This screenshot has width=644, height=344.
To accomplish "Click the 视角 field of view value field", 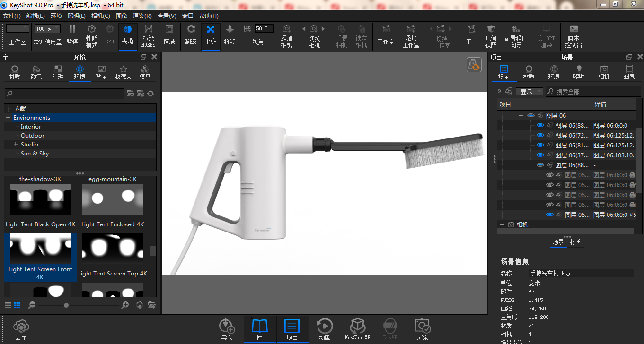I will click(265, 29).
